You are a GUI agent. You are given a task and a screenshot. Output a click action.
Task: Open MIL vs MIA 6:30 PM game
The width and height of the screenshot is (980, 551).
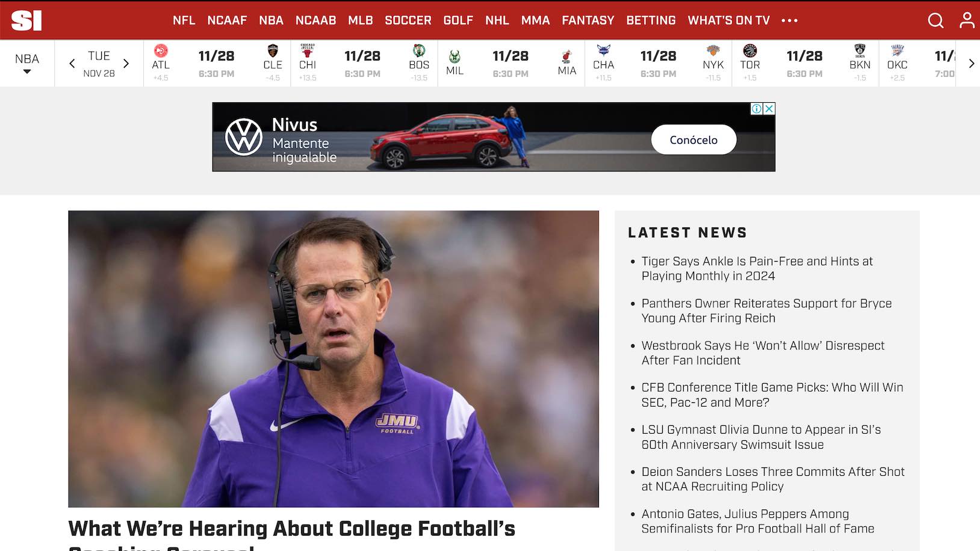tap(510, 63)
